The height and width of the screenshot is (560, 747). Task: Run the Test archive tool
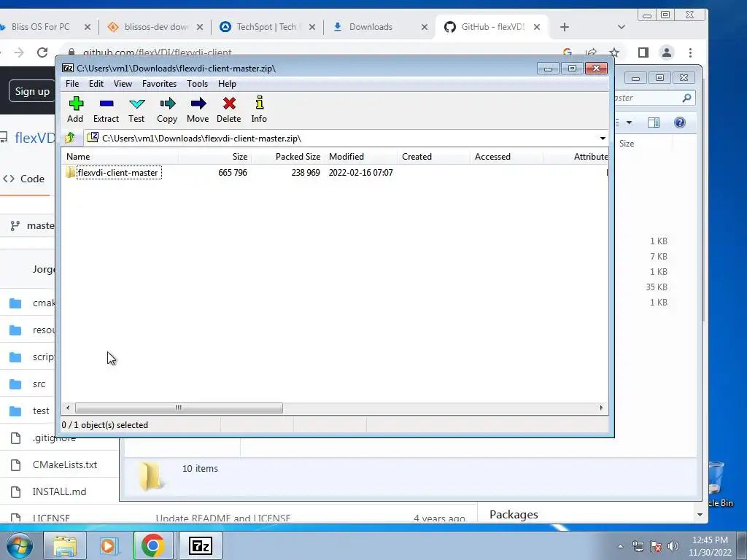pos(136,110)
